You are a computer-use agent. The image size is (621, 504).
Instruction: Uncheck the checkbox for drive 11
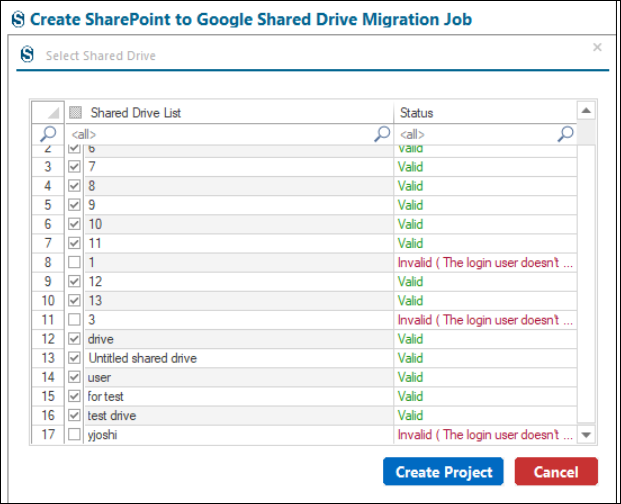pyautogui.click(x=74, y=243)
